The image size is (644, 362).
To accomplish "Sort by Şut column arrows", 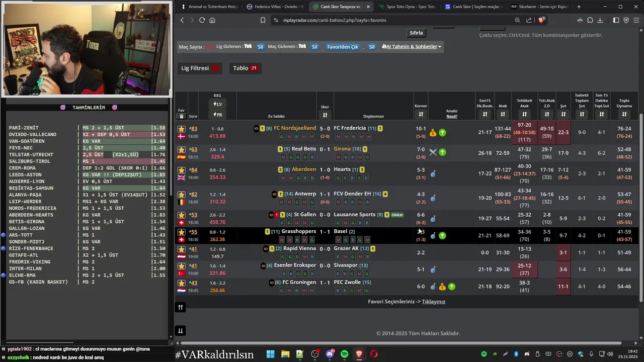I will tap(563, 115).
